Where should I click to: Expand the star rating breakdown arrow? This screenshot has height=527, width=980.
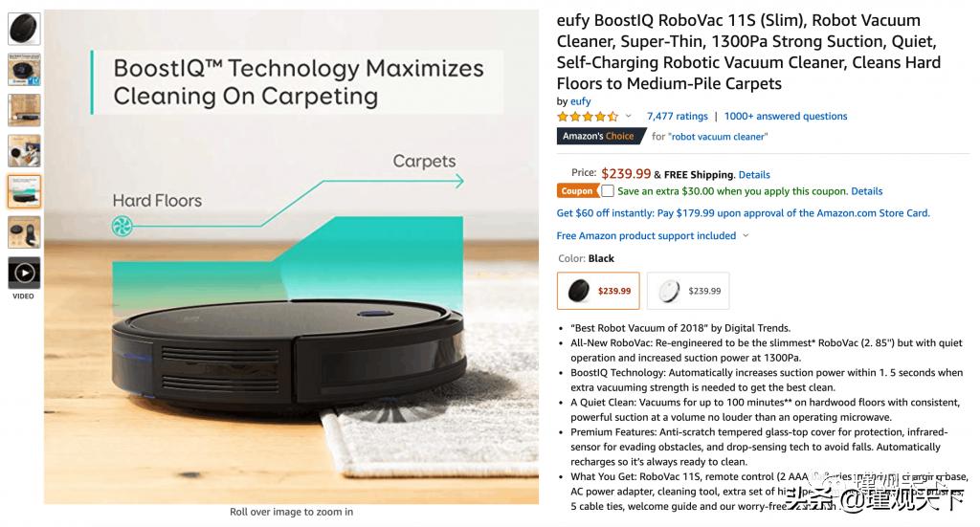[629, 117]
